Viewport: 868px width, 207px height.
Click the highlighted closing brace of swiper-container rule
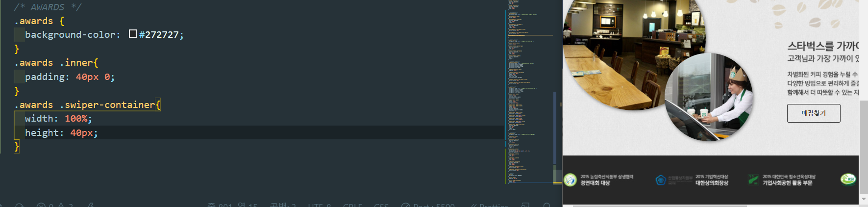pos(17,147)
